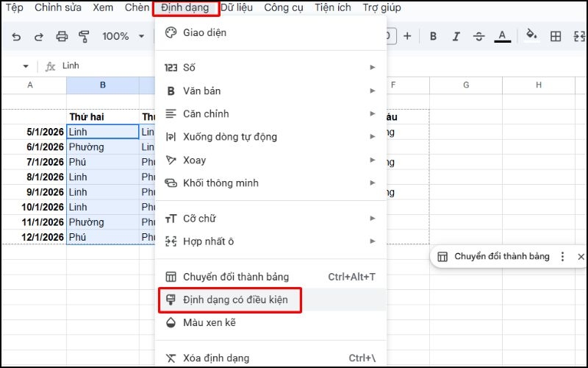Open the Dữ liệu menu

pos(236,7)
